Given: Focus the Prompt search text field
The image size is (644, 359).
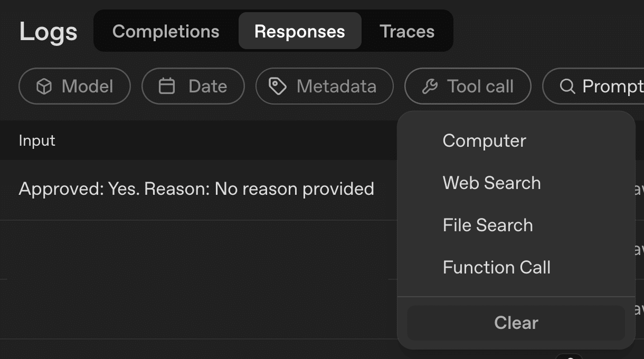Looking at the screenshot, I should pyautogui.click(x=612, y=87).
